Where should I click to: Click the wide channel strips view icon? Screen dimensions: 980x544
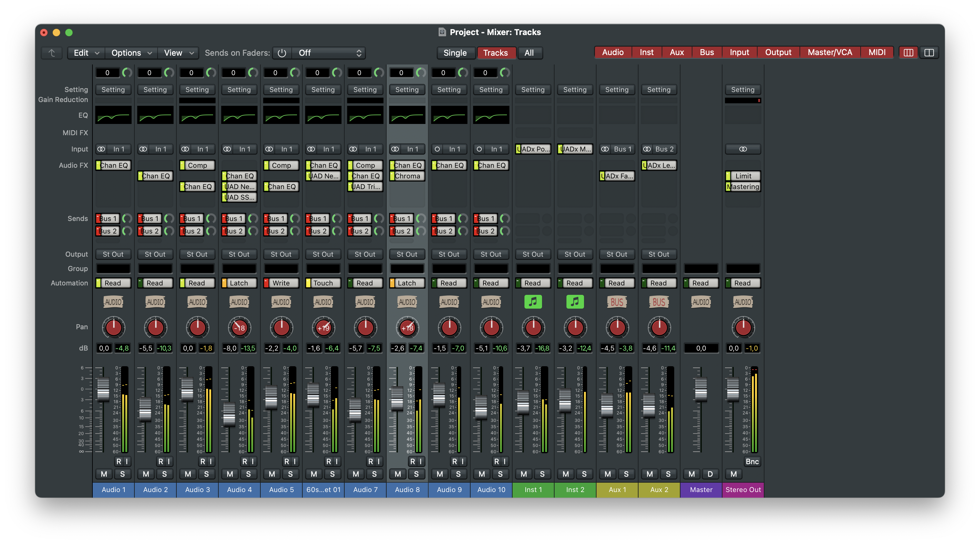pos(929,53)
